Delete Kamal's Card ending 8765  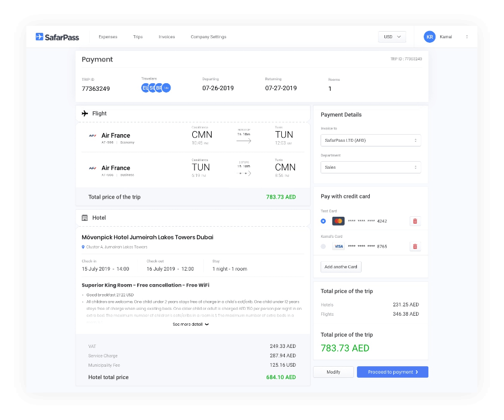[x=415, y=247]
